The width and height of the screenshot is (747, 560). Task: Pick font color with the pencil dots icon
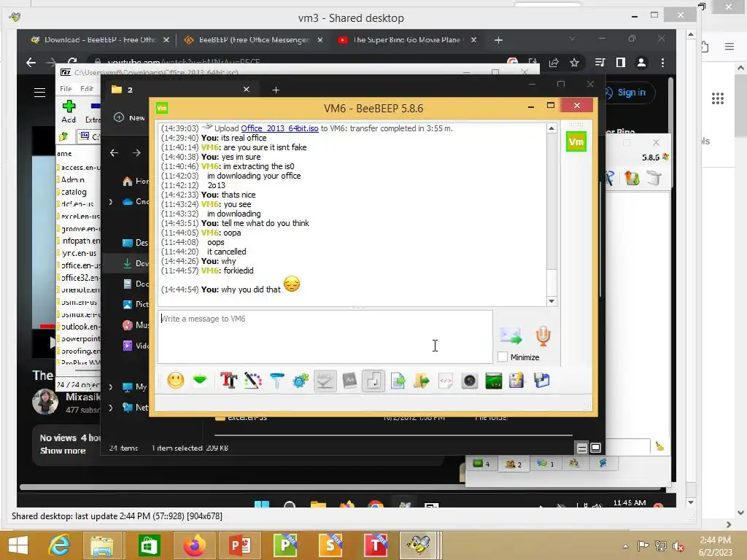(253, 381)
